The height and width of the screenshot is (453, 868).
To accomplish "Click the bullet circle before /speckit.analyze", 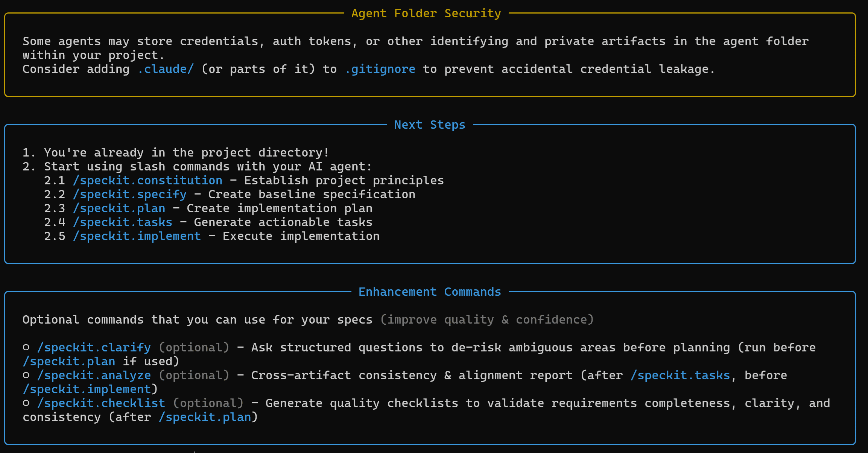I will coord(26,375).
